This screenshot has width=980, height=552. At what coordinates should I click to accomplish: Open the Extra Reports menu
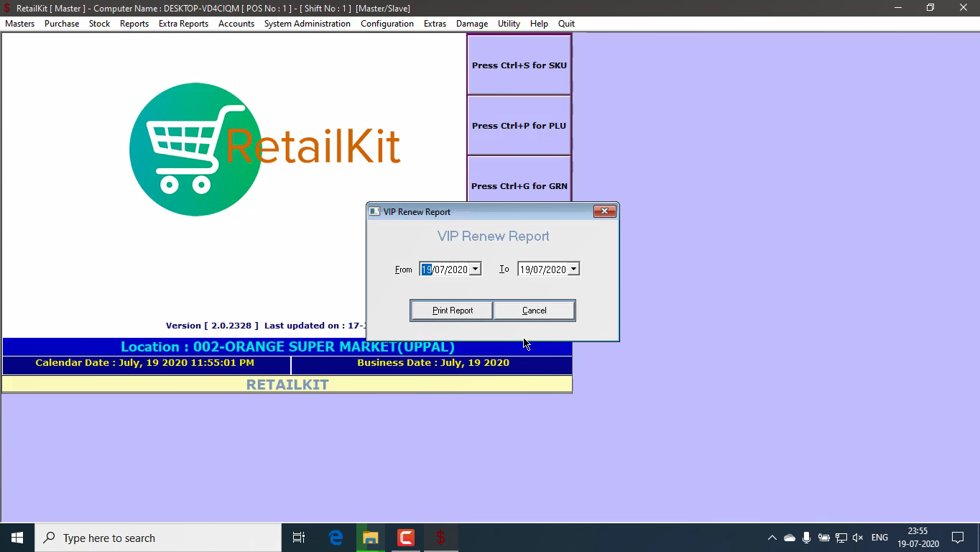[183, 24]
